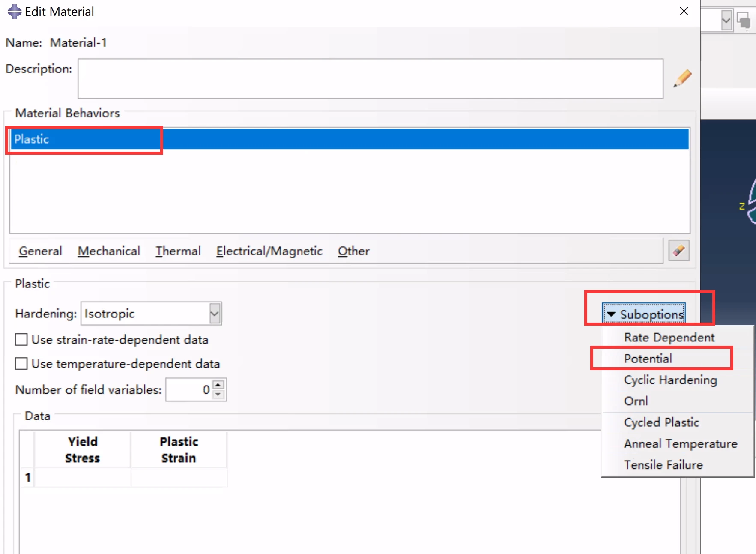Click Plastic Strain cell in row 1
Screen dimensions: 756x554
179,477
